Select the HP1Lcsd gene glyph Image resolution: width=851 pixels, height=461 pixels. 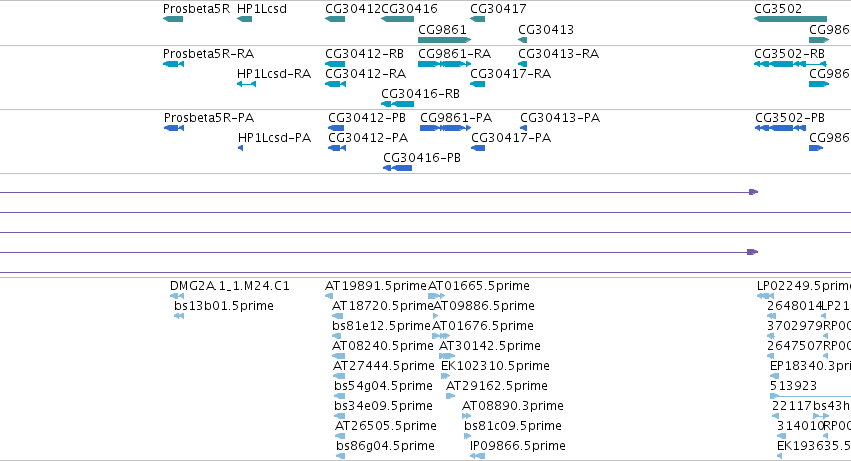(245, 20)
